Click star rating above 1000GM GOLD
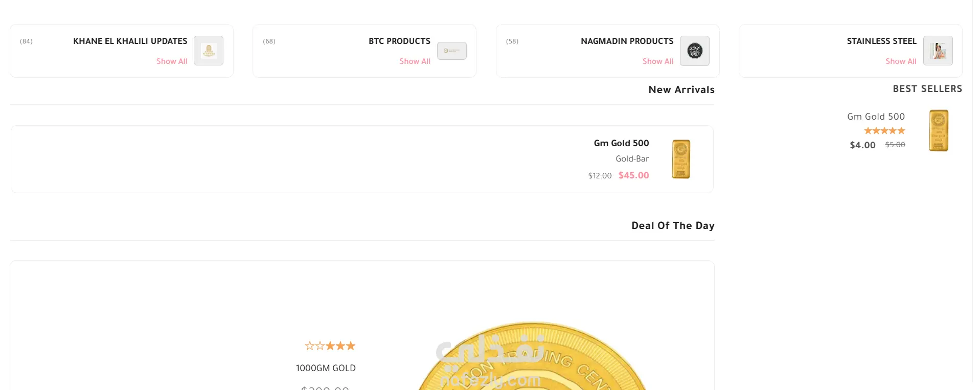Viewport: 980px width, 390px height. (x=330, y=346)
